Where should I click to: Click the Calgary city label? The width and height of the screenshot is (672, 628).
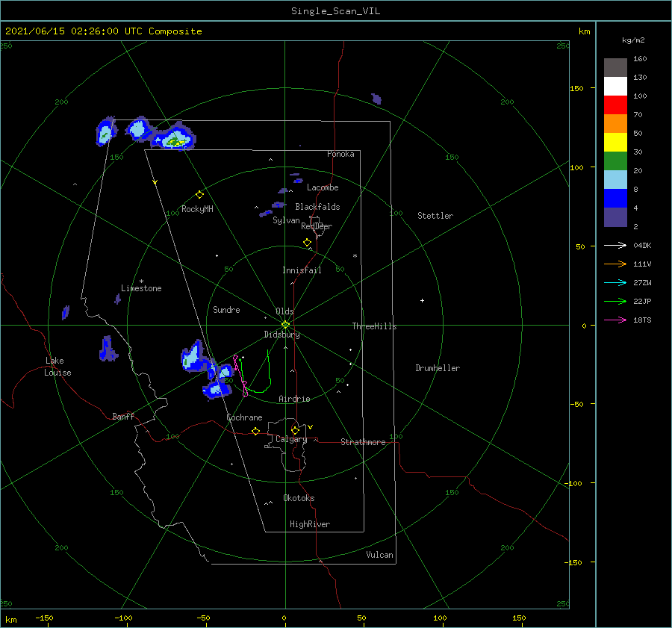(291, 439)
